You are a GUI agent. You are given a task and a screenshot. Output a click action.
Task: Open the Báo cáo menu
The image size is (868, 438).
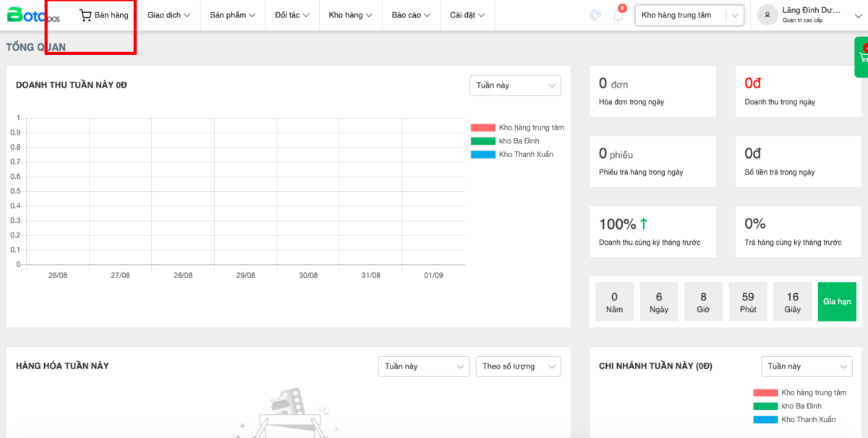411,15
